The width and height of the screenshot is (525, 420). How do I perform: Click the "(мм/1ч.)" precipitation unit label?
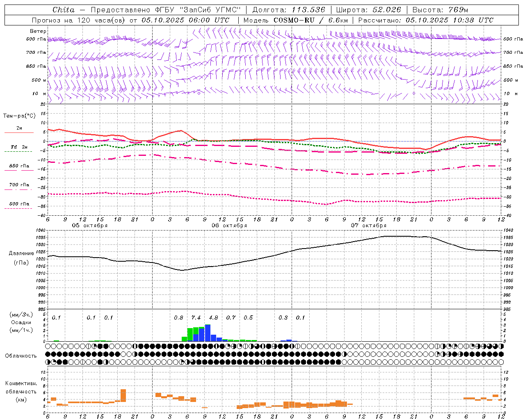(x=21, y=330)
